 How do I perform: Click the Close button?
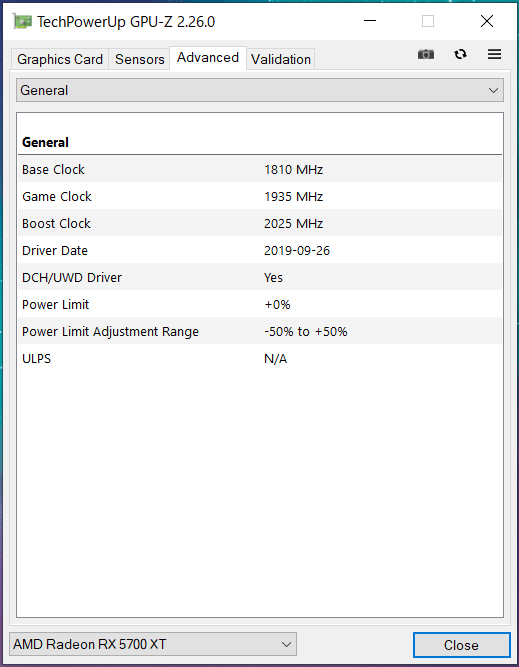pyautogui.click(x=462, y=645)
